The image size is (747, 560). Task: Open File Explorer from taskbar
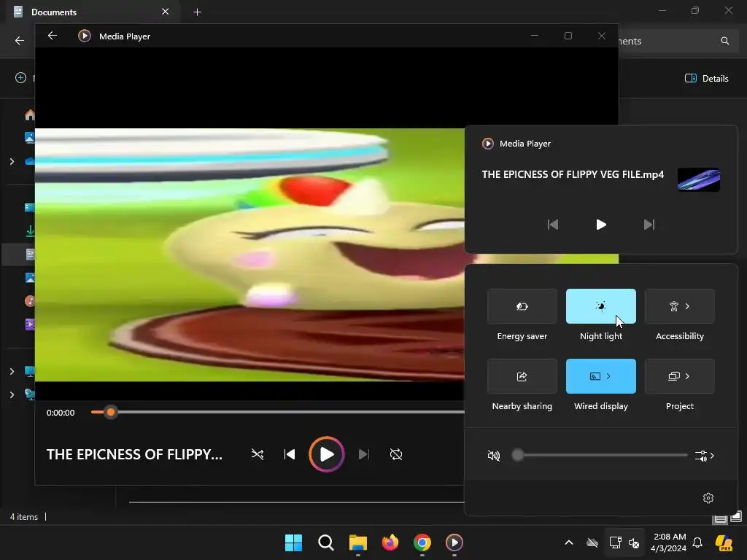(x=357, y=542)
